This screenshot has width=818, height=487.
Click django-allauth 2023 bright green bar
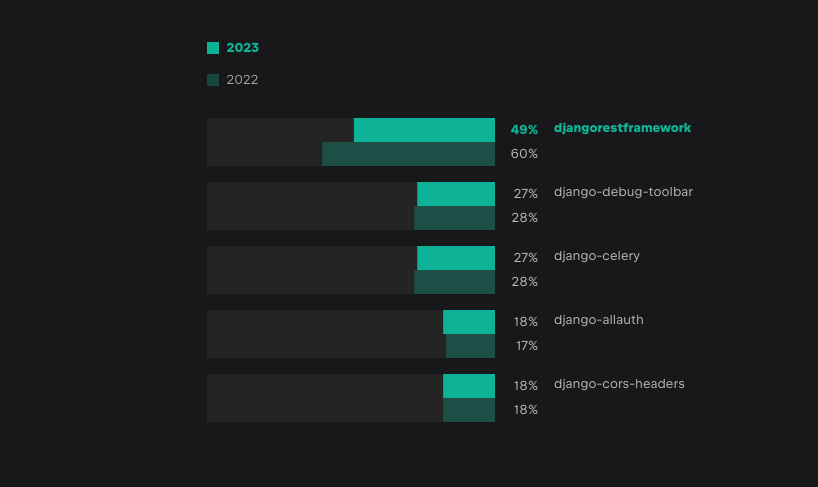[469, 322]
